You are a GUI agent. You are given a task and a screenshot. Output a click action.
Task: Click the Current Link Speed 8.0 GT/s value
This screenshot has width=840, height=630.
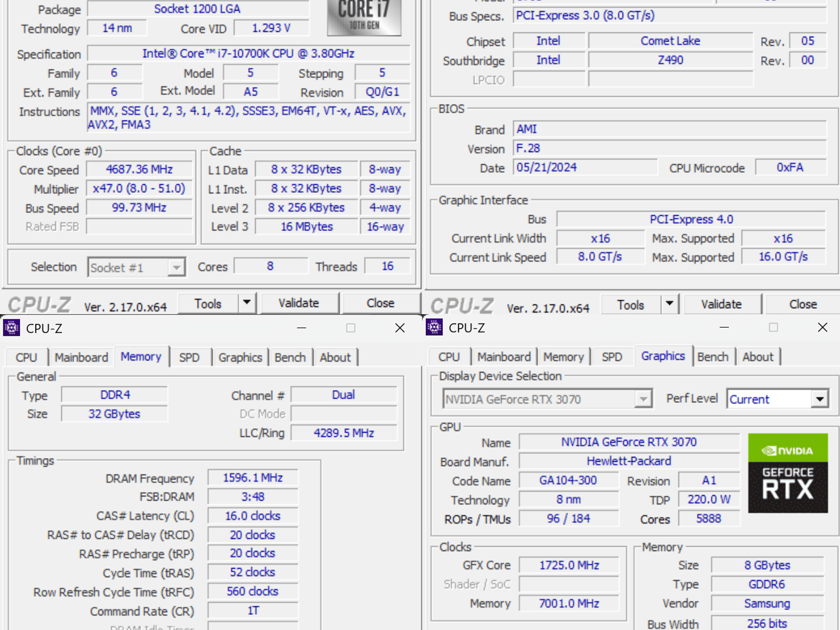(x=600, y=257)
